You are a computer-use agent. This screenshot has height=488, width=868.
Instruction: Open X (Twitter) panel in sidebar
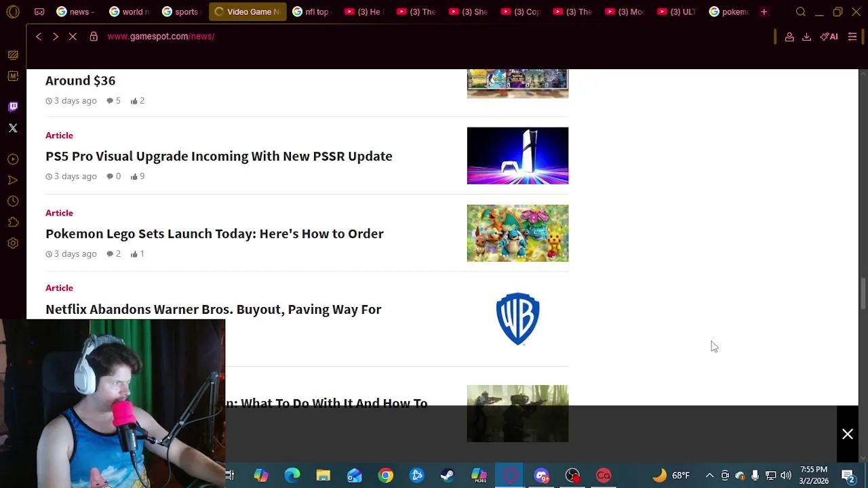pyautogui.click(x=13, y=128)
